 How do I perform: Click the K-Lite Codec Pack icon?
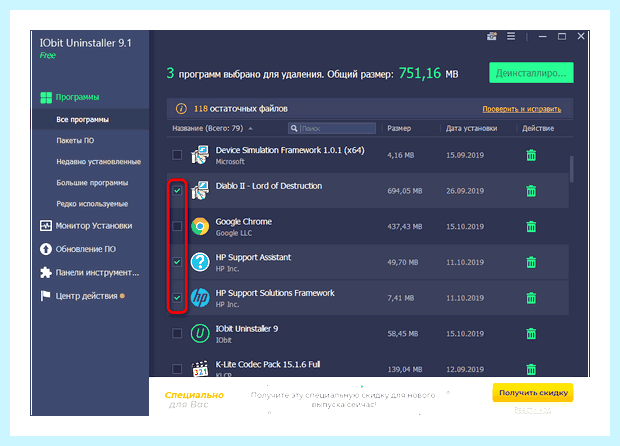(x=200, y=368)
